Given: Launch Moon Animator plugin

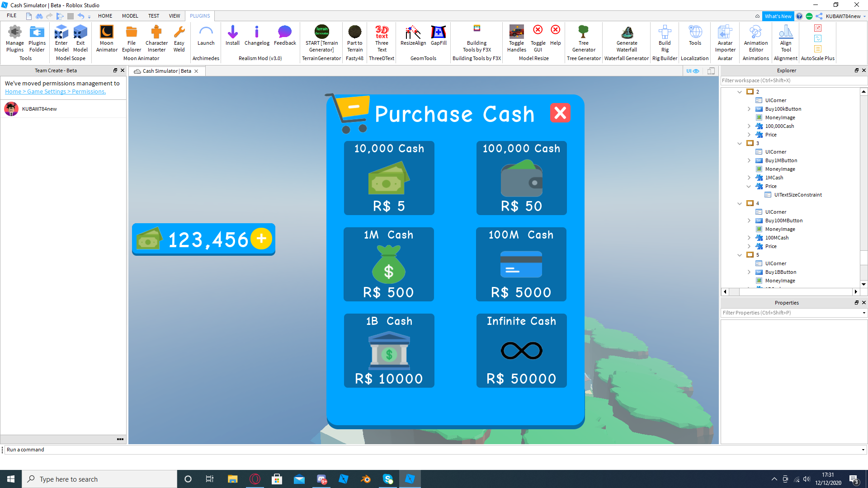Looking at the screenshot, I should pos(107,39).
